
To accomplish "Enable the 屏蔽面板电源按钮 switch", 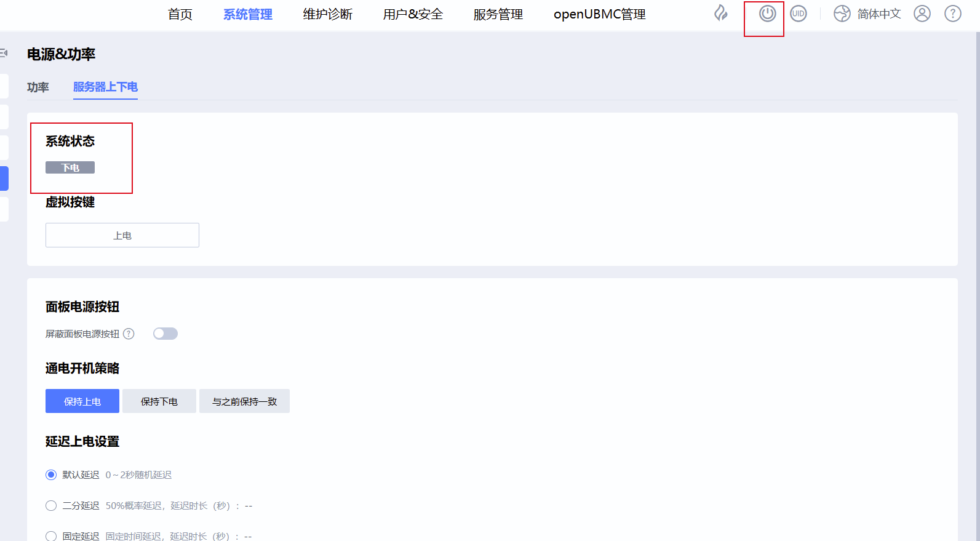I will (x=165, y=334).
